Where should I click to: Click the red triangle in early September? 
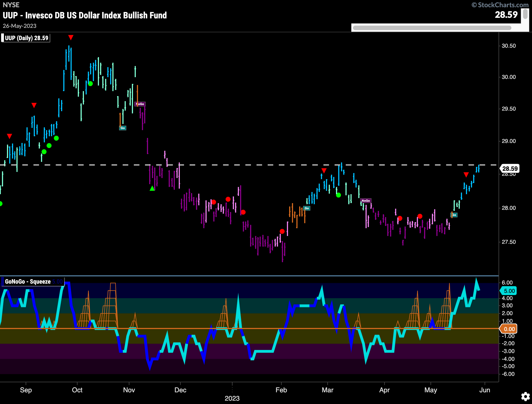coord(9,136)
